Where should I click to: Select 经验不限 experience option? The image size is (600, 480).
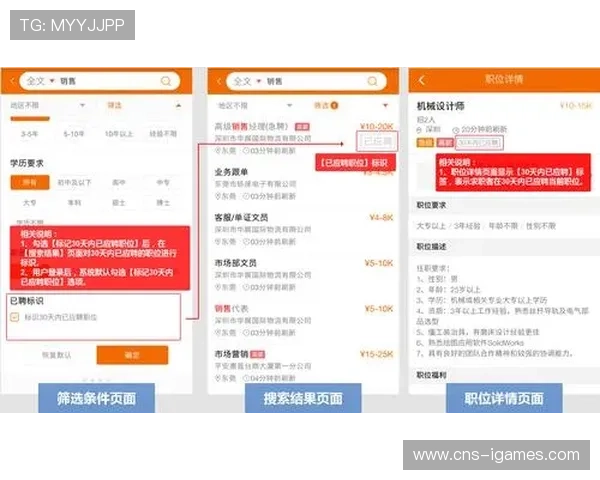click(x=163, y=134)
